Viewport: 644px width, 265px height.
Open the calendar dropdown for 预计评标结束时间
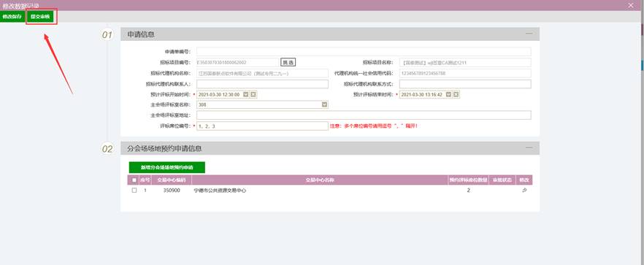(448, 94)
